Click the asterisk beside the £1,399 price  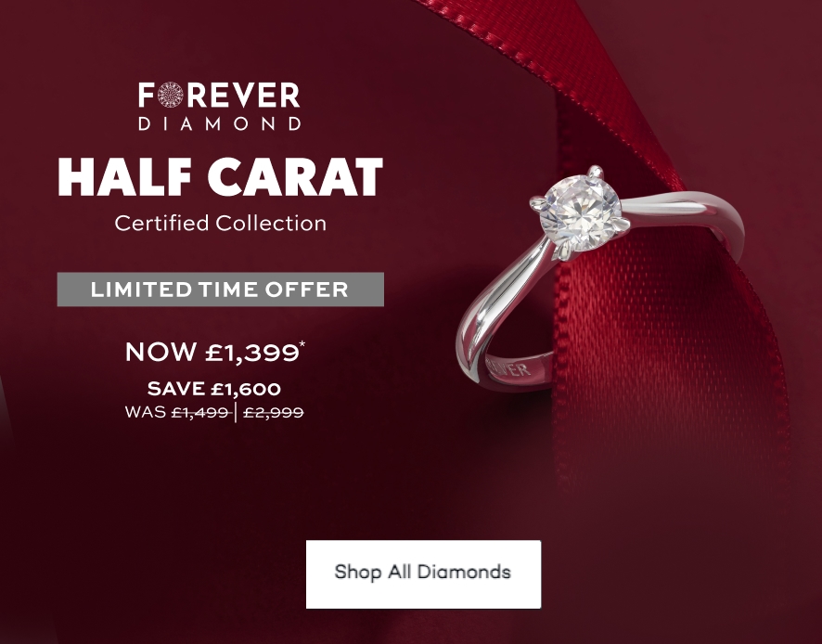point(302,344)
